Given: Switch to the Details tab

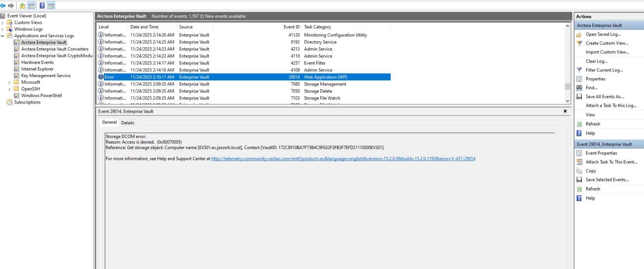Looking at the screenshot, I should pyautogui.click(x=127, y=123).
